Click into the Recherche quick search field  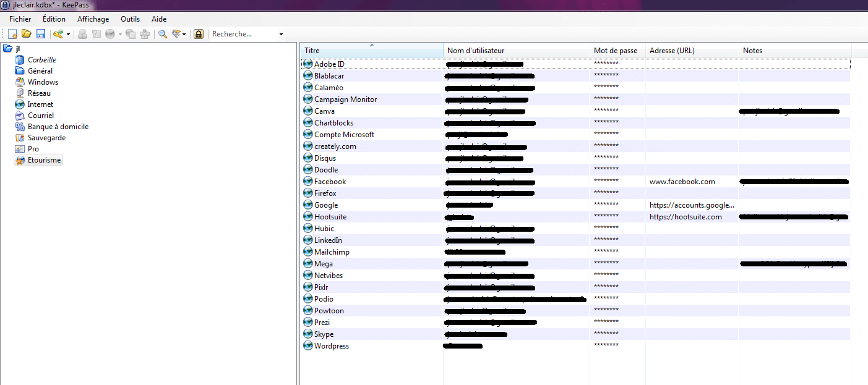point(244,34)
